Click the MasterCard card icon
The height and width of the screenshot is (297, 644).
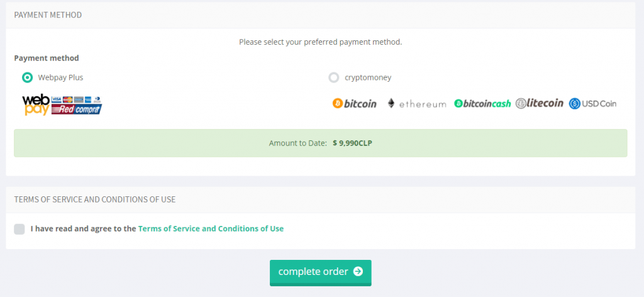68,99
